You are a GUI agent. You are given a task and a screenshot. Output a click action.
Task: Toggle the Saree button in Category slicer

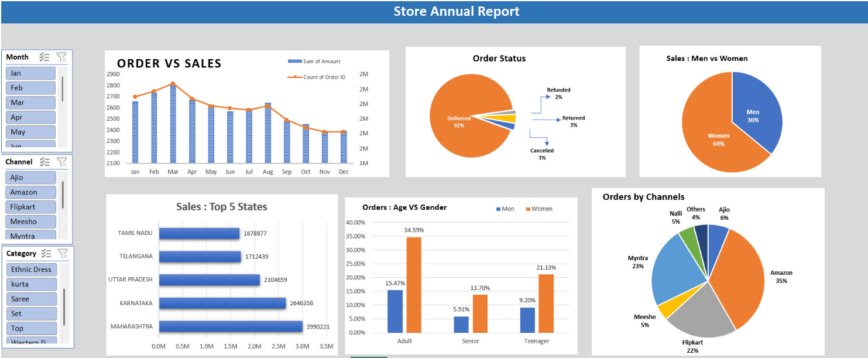coord(31,299)
